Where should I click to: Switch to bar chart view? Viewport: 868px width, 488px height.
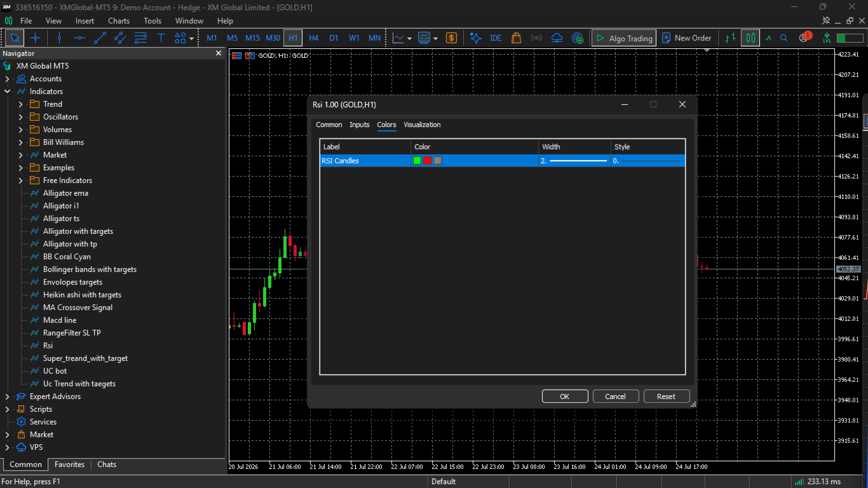731,38
